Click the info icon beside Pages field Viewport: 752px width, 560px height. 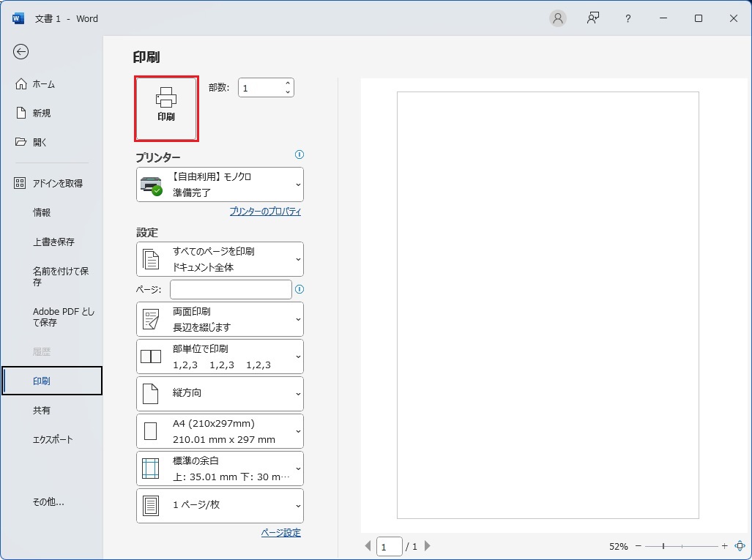click(x=299, y=290)
